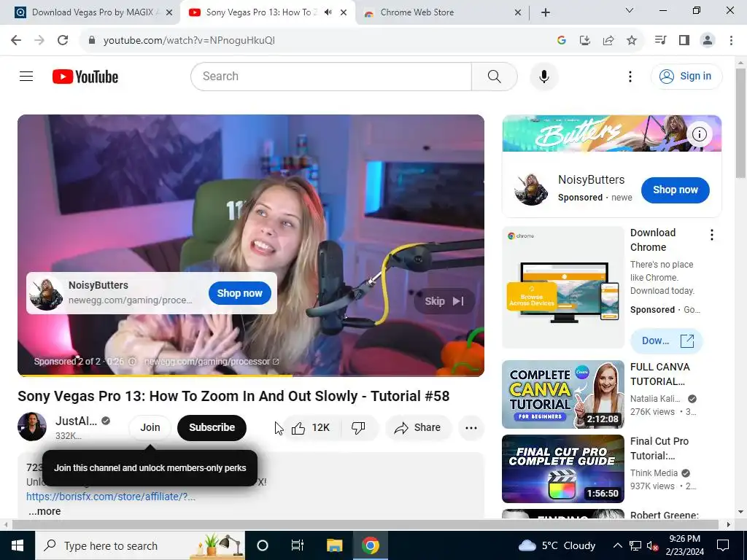Open YouTube settings three-dot menu

(x=630, y=76)
